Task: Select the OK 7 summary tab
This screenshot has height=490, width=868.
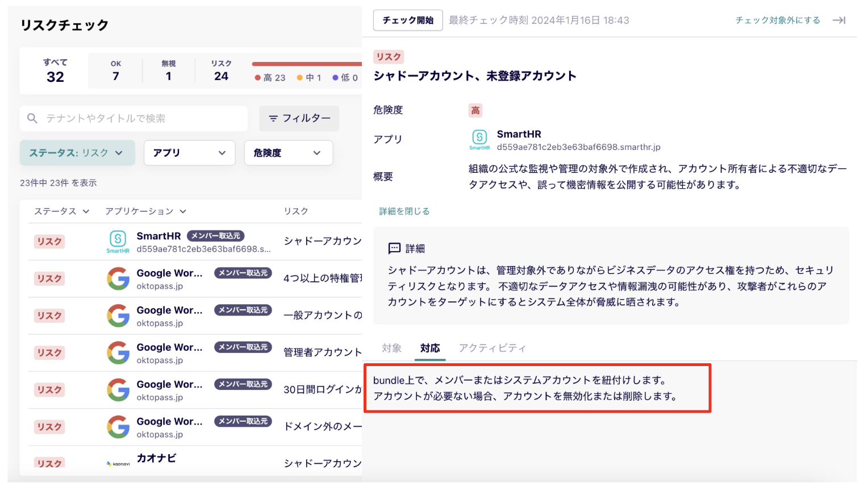Action: click(116, 71)
